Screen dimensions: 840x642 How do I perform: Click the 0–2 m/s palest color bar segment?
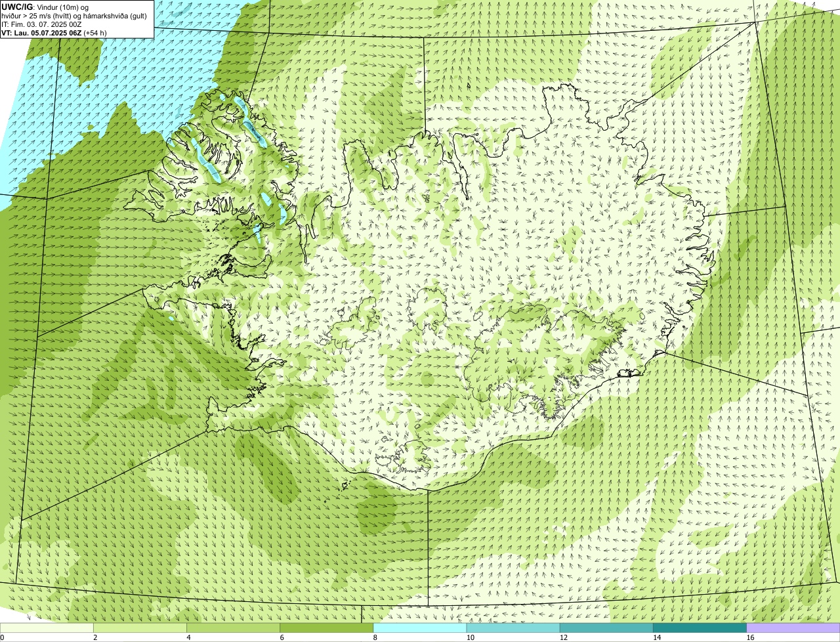click(47, 628)
